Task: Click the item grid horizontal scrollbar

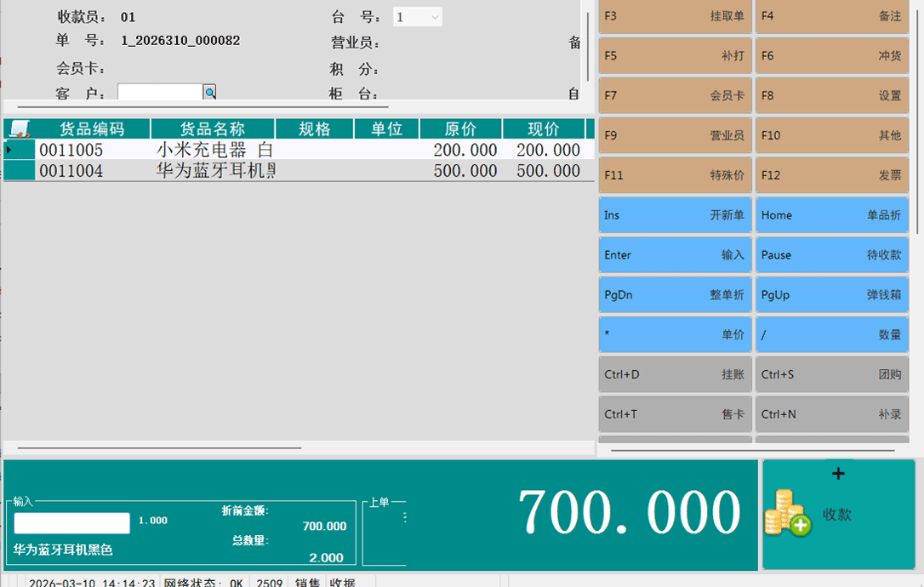Action: point(160,447)
